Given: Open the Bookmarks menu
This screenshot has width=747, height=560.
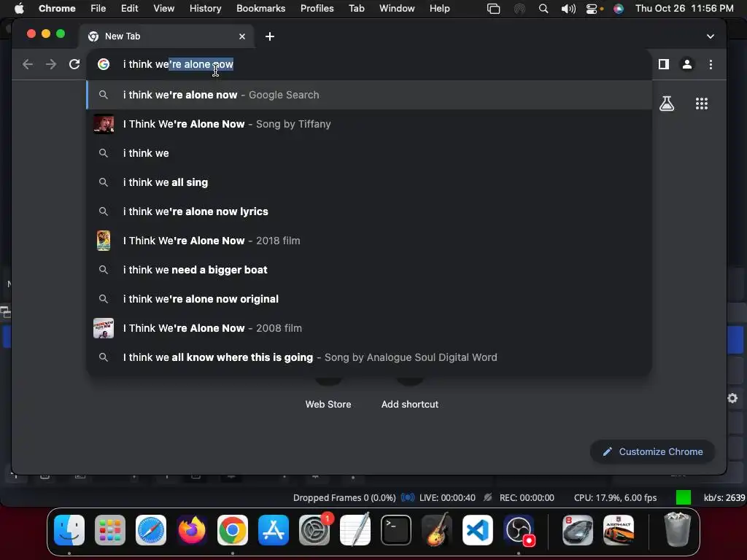Looking at the screenshot, I should [x=260, y=8].
